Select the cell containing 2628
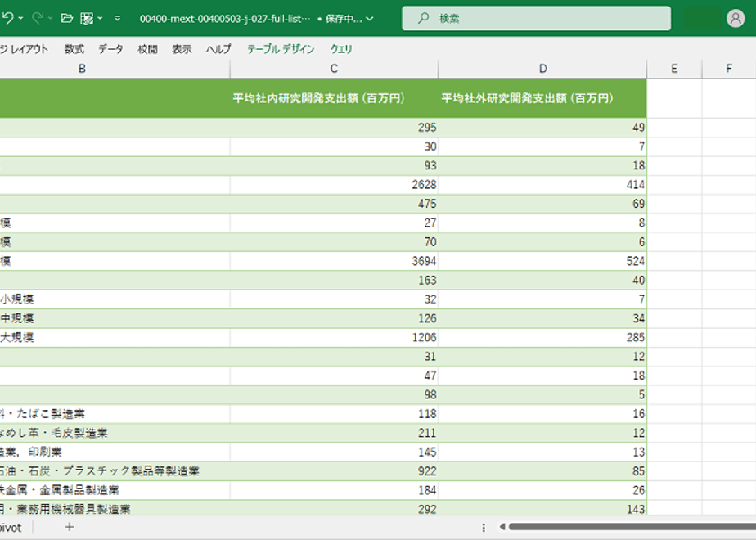This screenshot has width=756, height=540. tap(334, 185)
